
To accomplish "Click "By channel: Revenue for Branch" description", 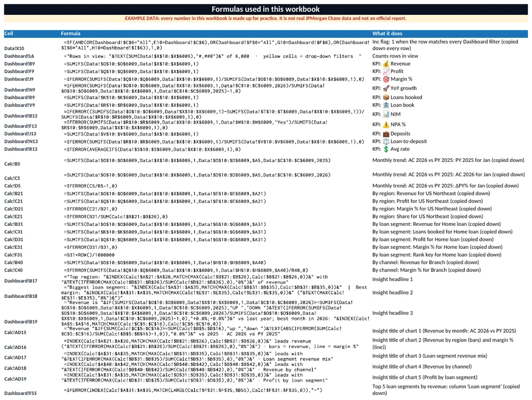I will coord(426,263).
